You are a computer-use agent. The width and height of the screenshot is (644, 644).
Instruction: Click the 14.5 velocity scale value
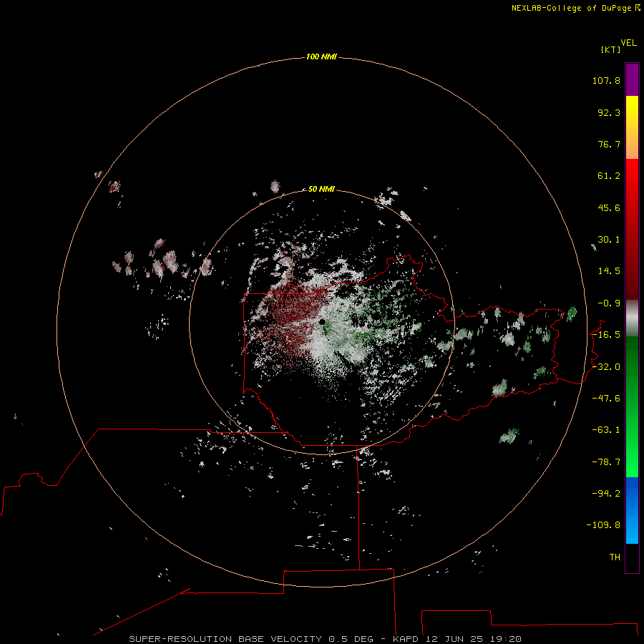[609, 271]
